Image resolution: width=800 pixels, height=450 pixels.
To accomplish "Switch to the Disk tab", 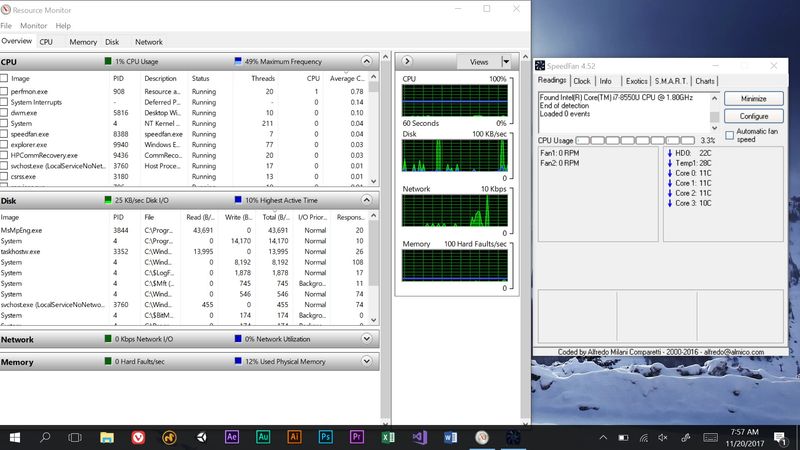I will point(112,42).
